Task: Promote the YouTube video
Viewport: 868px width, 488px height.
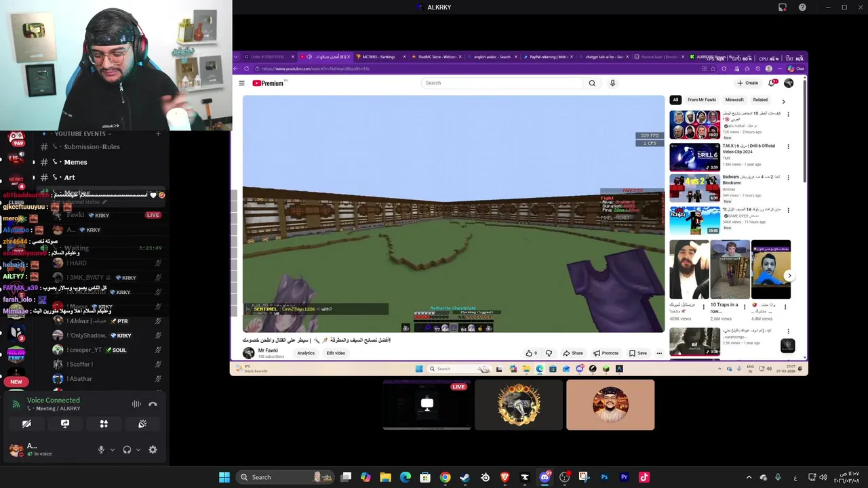Action: (x=606, y=353)
